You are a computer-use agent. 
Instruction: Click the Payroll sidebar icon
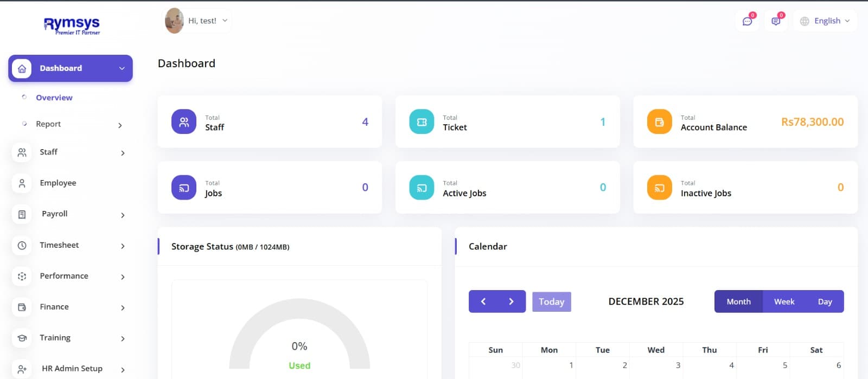click(x=22, y=214)
